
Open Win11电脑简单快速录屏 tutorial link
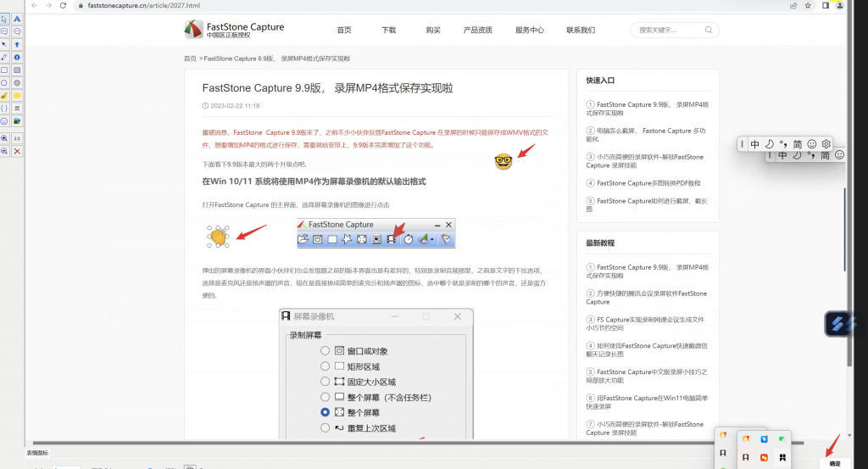647,402
